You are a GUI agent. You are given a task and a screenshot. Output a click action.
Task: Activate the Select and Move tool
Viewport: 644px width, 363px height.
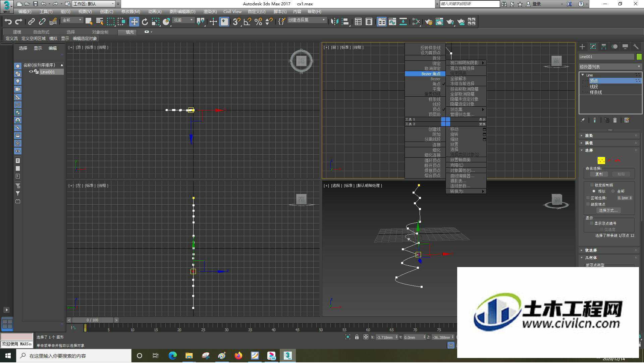(134, 22)
